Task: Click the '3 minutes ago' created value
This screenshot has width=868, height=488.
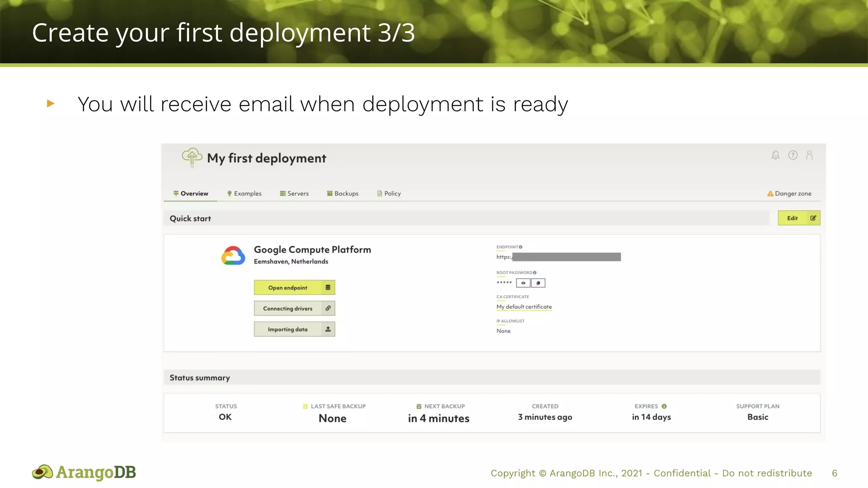Action: point(545,417)
